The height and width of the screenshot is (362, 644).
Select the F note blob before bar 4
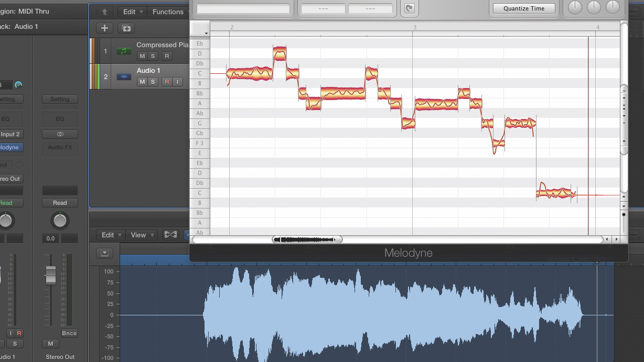tap(498, 143)
